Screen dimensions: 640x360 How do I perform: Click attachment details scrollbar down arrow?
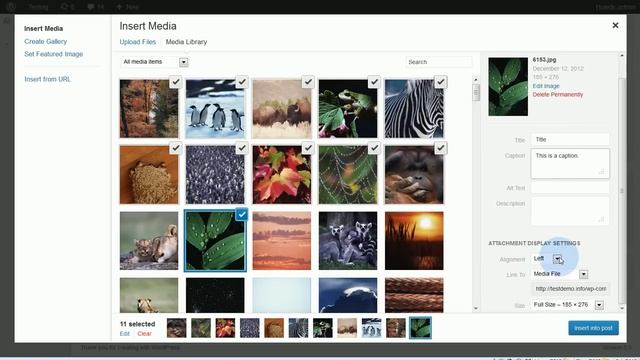click(622, 309)
